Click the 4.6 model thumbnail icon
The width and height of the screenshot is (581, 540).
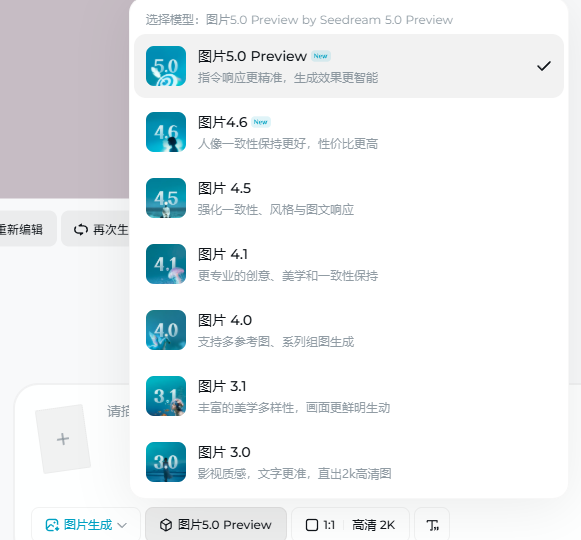point(166,132)
